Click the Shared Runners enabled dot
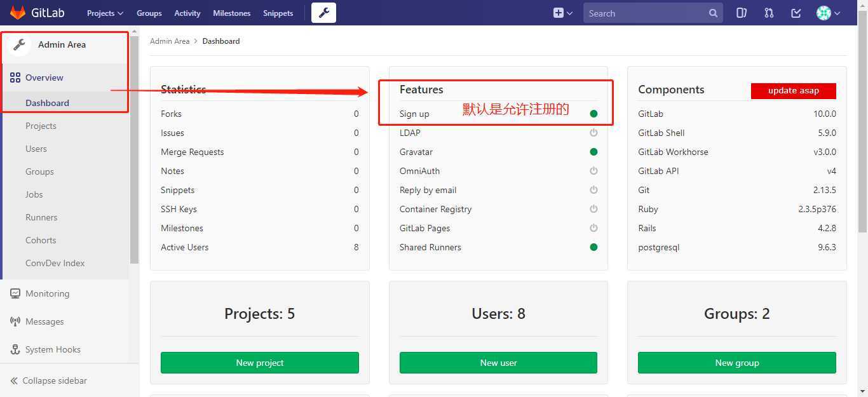The height and width of the screenshot is (397, 868). [x=593, y=247]
